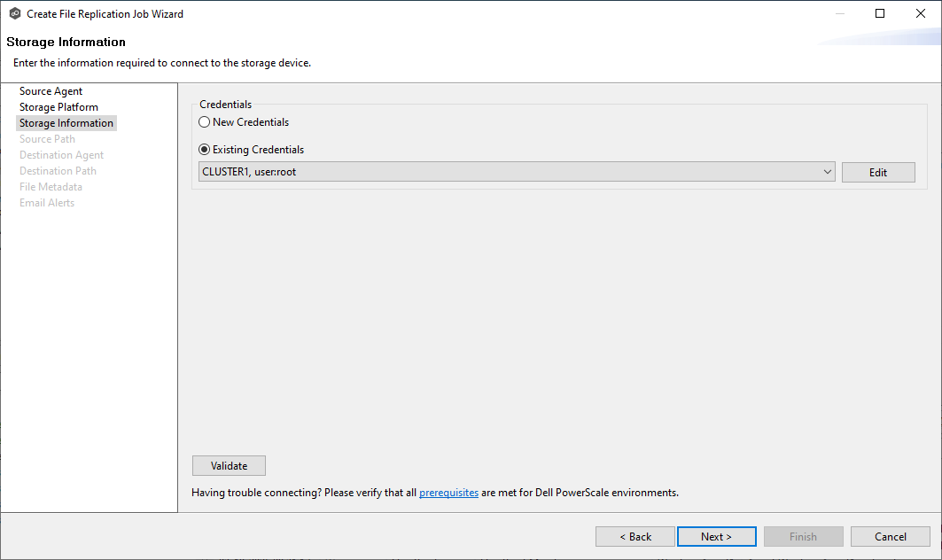942x560 pixels.
Task: Click the Source Path step
Action: tap(47, 139)
